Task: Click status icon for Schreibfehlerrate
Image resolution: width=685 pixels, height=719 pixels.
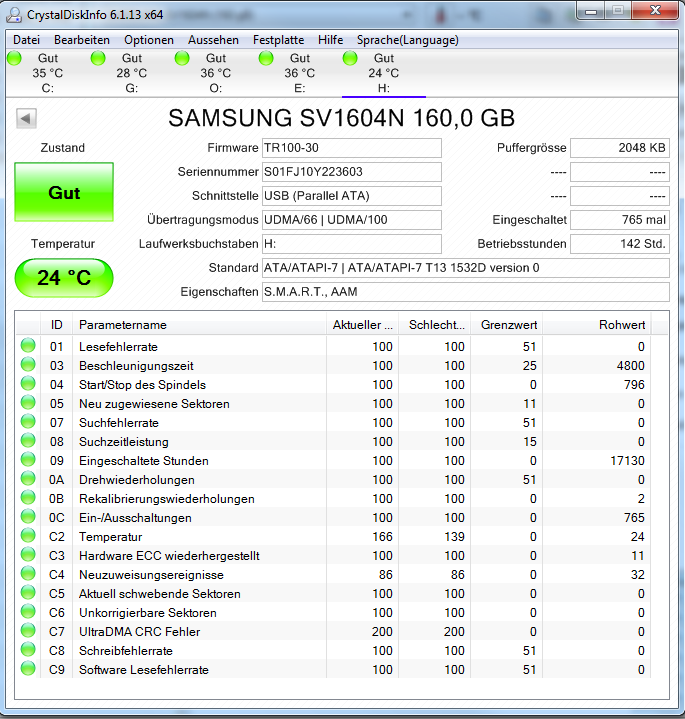Action: point(28,649)
